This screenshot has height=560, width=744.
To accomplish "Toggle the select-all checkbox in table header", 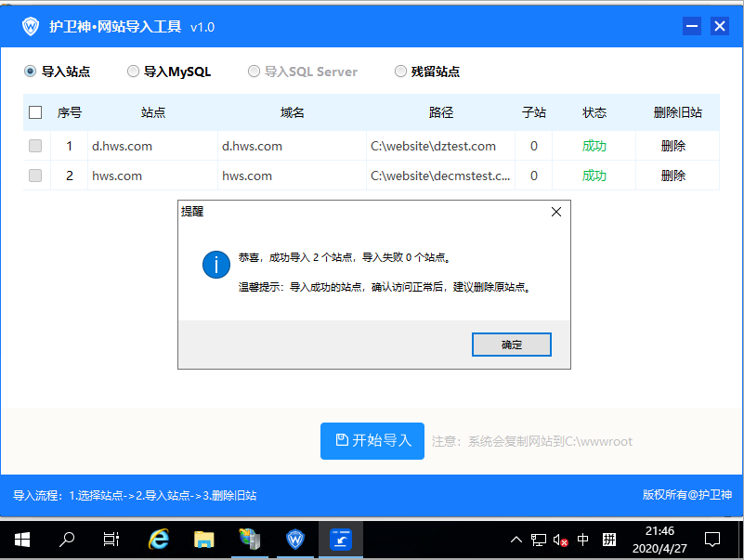I will (35, 112).
